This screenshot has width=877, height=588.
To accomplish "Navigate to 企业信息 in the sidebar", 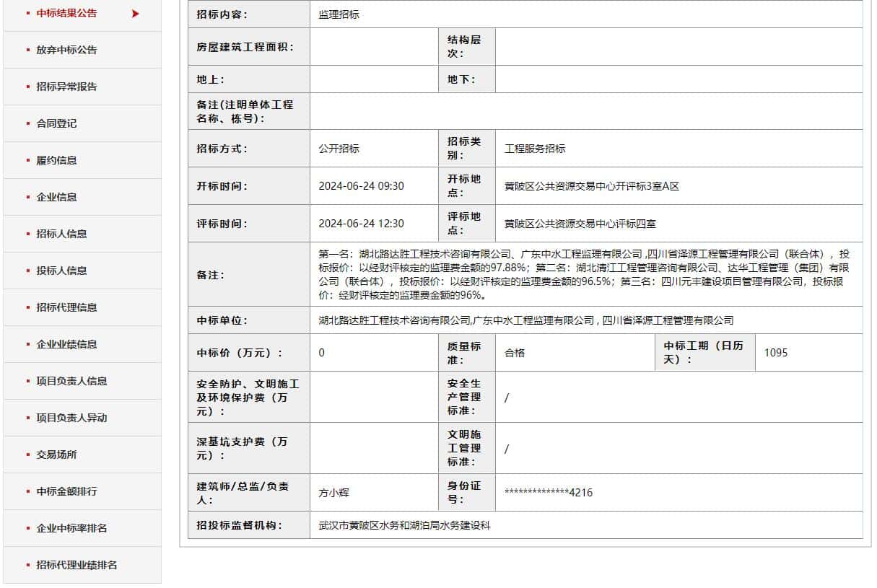I will tap(56, 197).
